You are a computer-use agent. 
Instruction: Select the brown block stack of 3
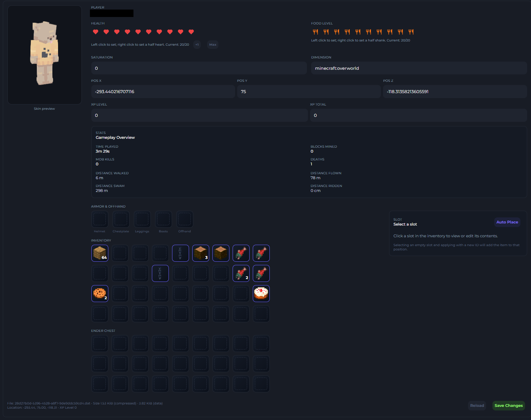(201, 253)
